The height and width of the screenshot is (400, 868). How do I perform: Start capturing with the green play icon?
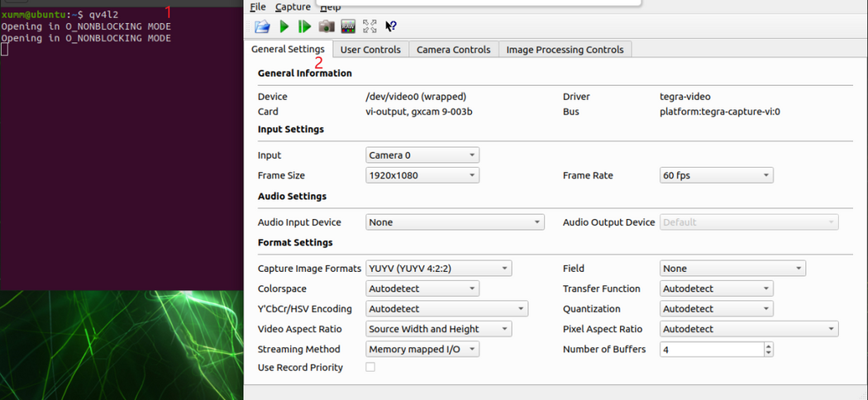coord(284,27)
